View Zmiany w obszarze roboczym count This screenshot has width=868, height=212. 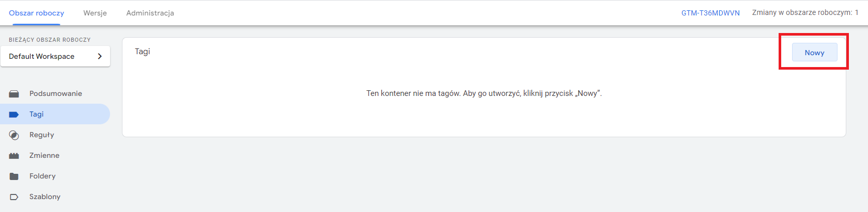pos(805,12)
